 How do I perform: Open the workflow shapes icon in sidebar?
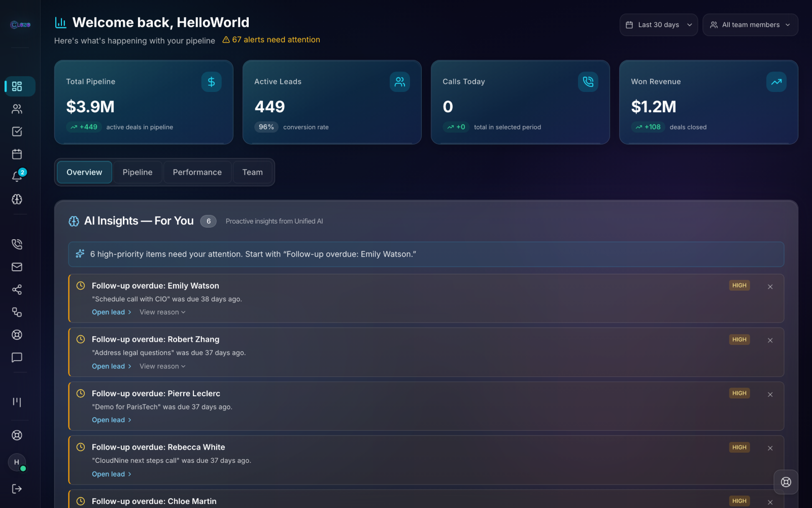[x=17, y=312]
